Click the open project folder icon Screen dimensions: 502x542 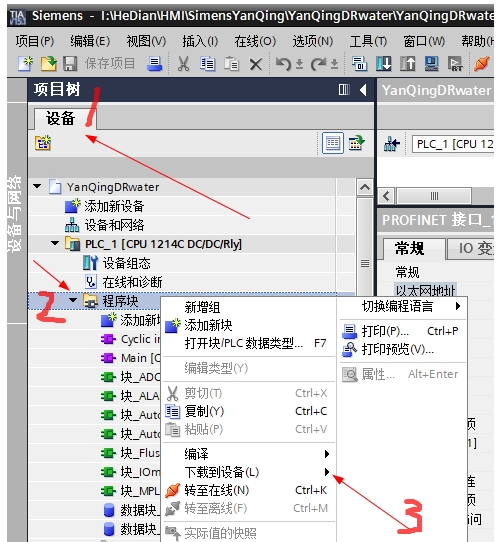(x=49, y=64)
